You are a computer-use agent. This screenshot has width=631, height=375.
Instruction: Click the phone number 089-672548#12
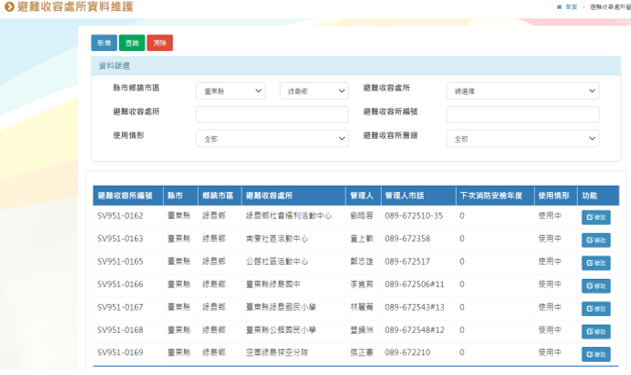pyautogui.click(x=414, y=330)
